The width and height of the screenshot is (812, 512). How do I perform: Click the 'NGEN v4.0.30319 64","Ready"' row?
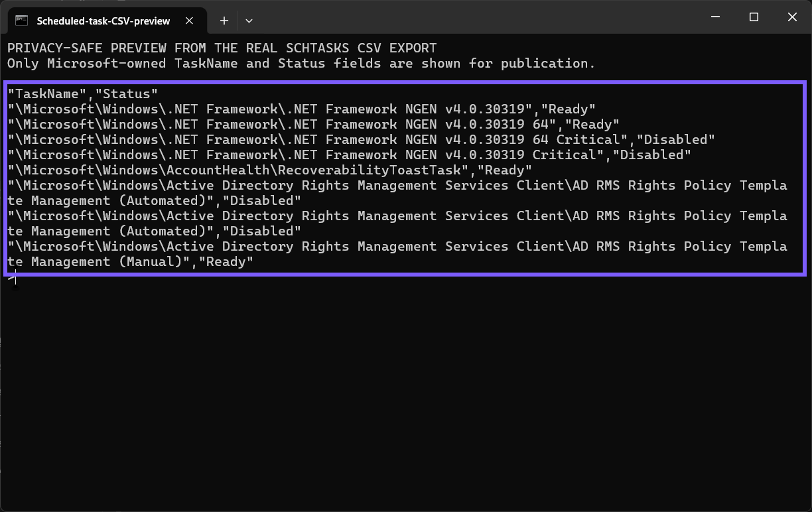tap(314, 125)
